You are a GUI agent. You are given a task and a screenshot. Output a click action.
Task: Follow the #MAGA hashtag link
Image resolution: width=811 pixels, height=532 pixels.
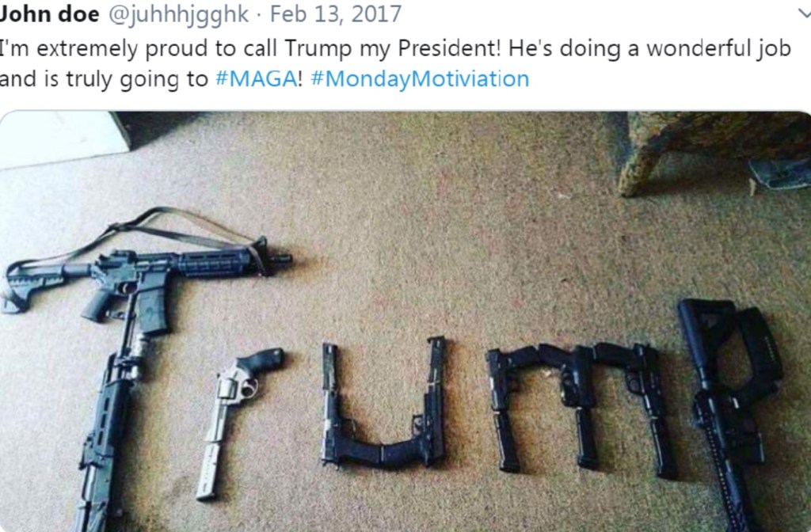(256, 79)
